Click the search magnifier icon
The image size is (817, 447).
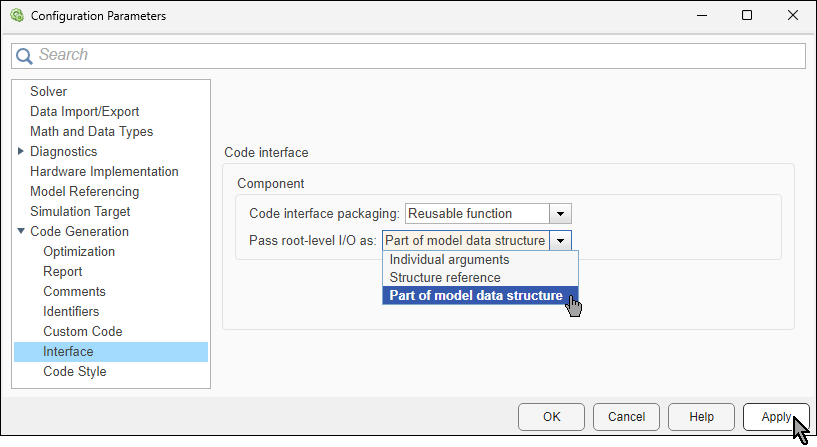tap(24, 55)
